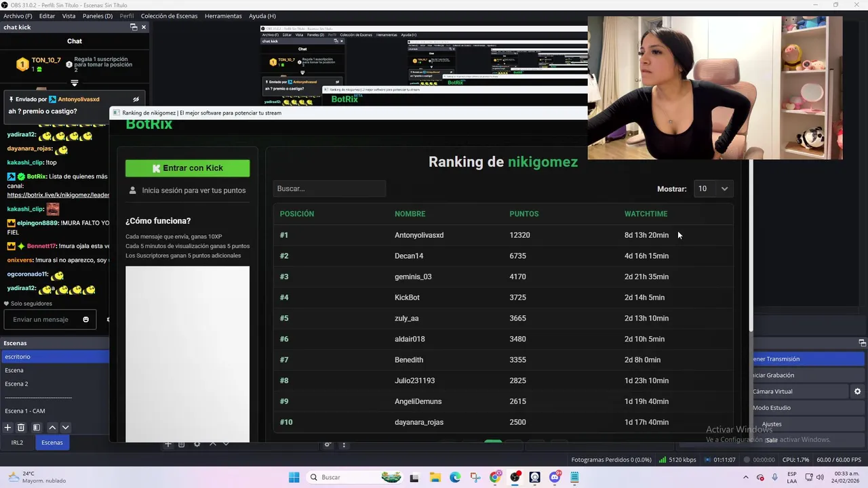
Task: Select escritorio scene
Action: pos(55,357)
